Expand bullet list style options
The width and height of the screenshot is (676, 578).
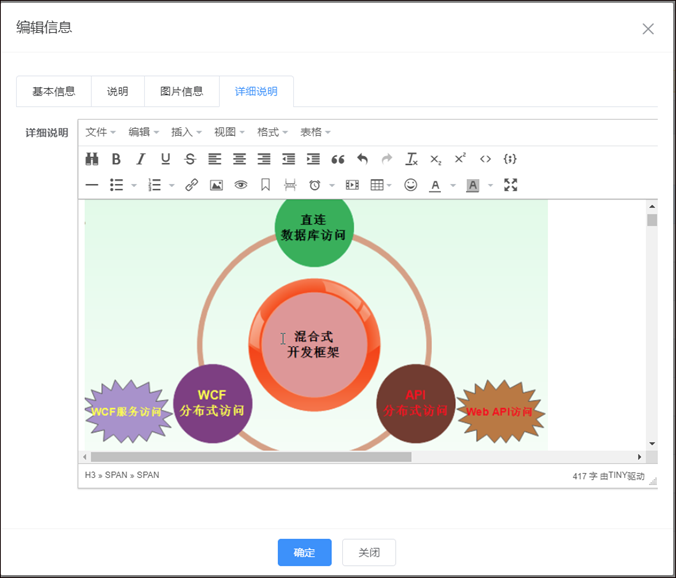point(134,186)
